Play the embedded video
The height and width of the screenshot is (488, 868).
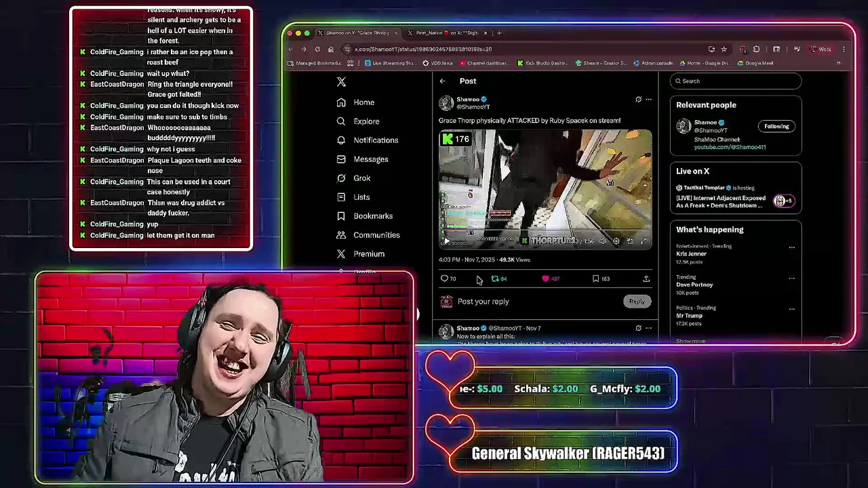coord(446,241)
